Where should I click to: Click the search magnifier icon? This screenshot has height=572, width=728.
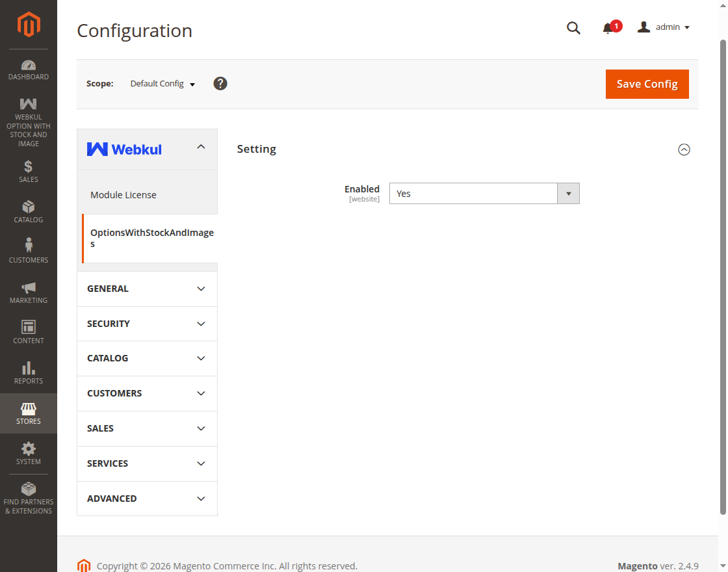tap(573, 28)
